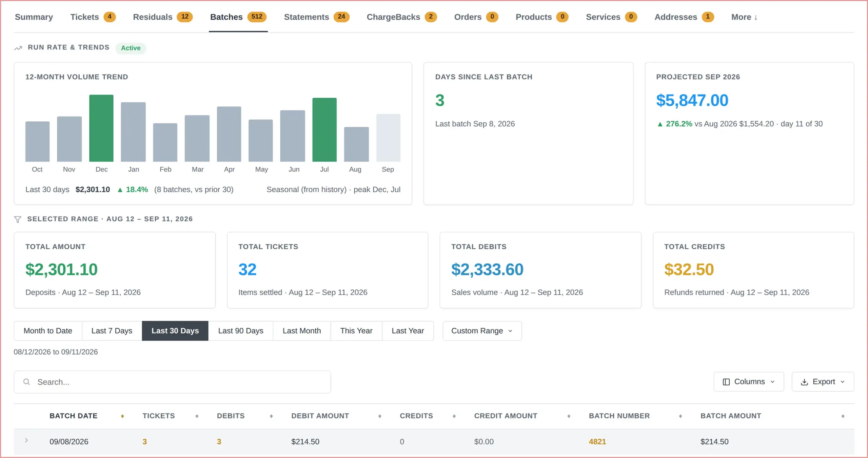This screenshot has width=868, height=458.
Task: Sort by Batch Number column arrow
Action: [680, 416]
